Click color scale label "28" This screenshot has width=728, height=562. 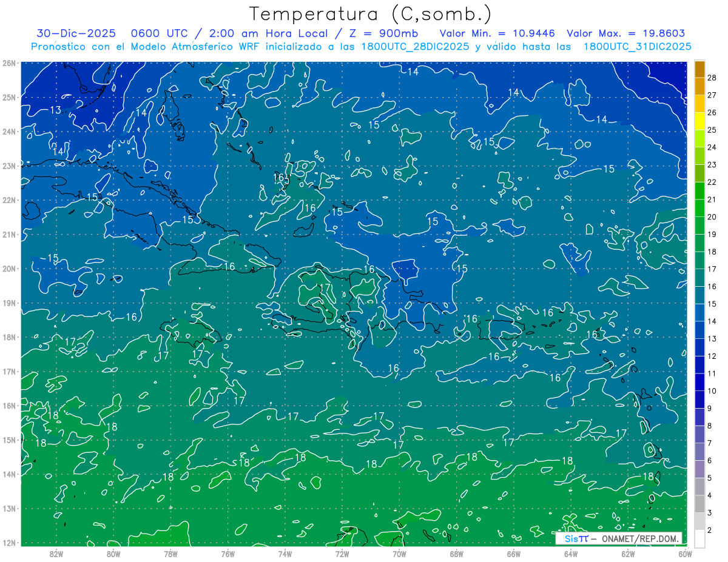(x=712, y=78)
